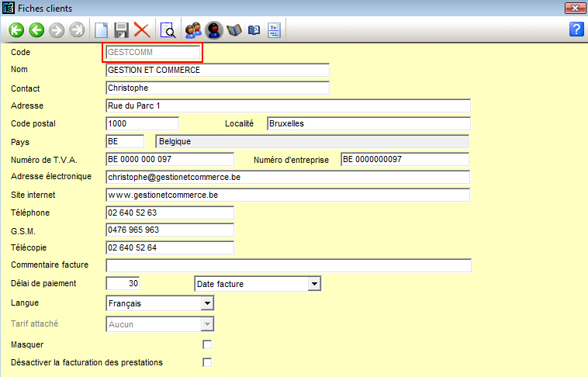
Task: Click the Pays code field BE
Action: pos(125,141)
